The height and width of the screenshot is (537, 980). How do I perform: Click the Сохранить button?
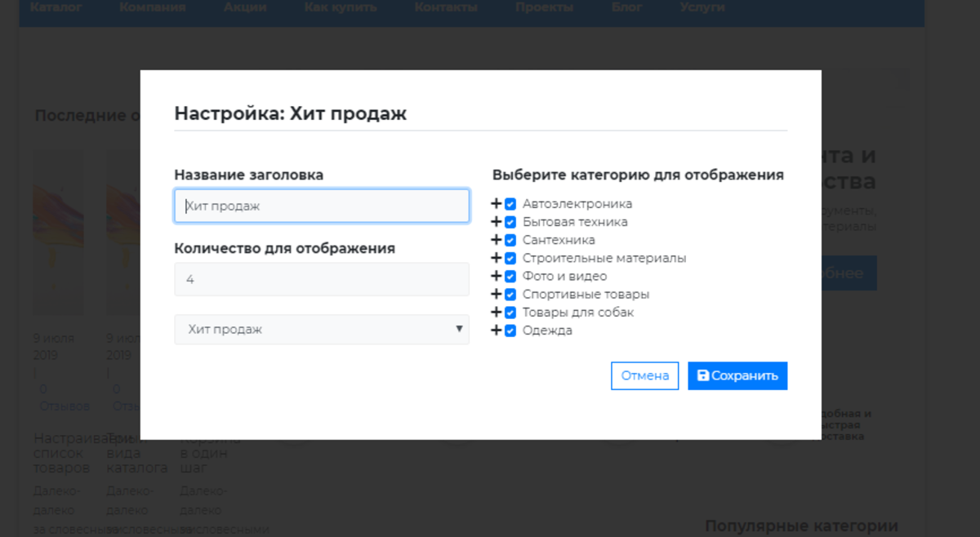(737, 375)
